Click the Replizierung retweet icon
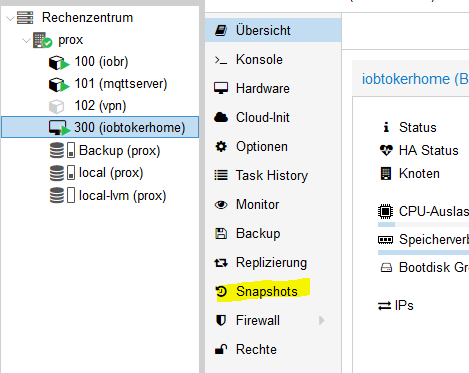The image size is (469, 373). click(x=221, y=263)
